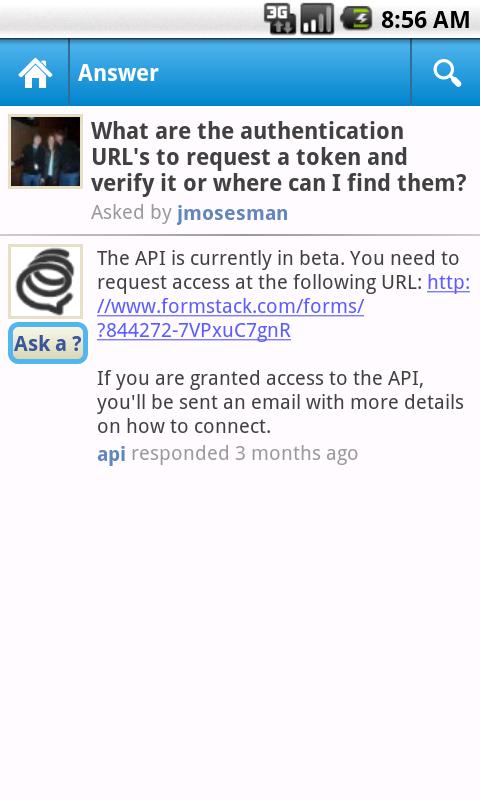Open the Formstack spiral logo avatar

pos(46,282)
